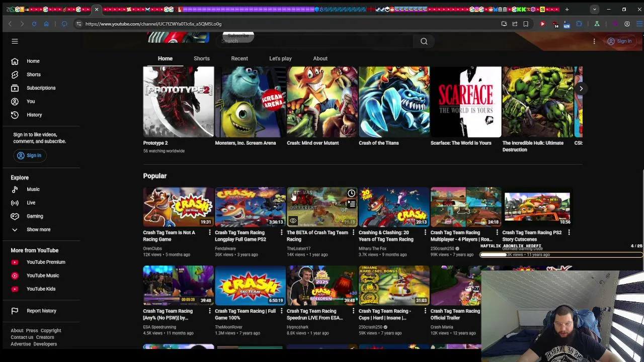
Task: Open the browser tab list dropdown chevron
Action: (x=595, y=9)
